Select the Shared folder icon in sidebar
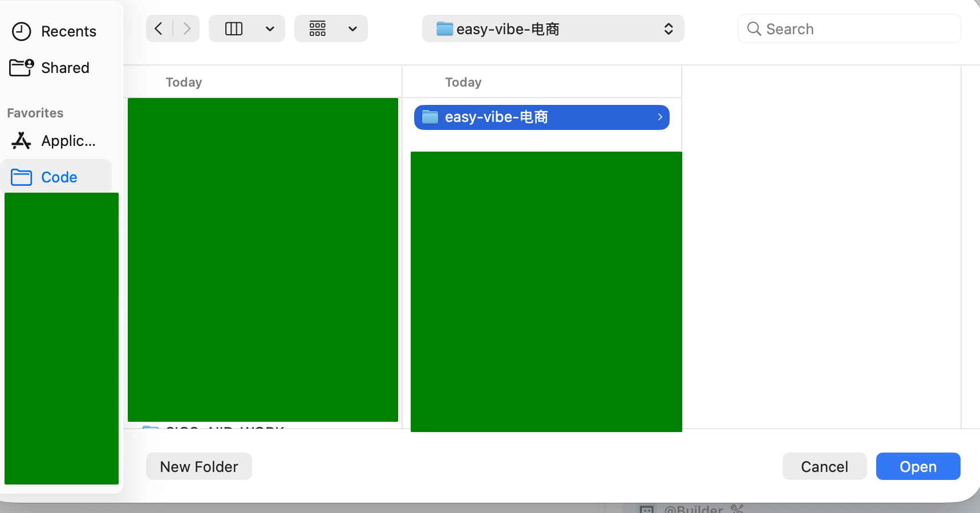Image resolution: width=980 pixels, height=513 pixels. pyautogui.click(x=22, y=68)
